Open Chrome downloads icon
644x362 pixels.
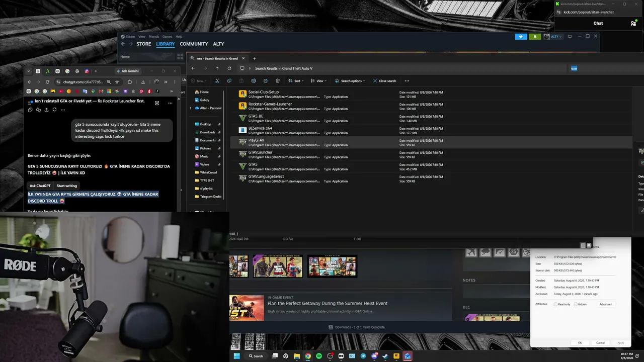pos(143,82)
